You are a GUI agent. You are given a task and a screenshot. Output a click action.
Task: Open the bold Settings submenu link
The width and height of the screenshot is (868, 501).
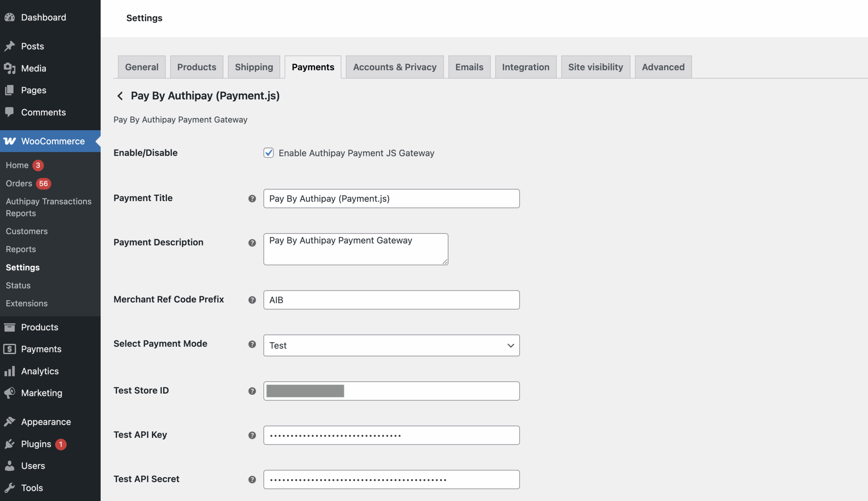click(23, 267)
